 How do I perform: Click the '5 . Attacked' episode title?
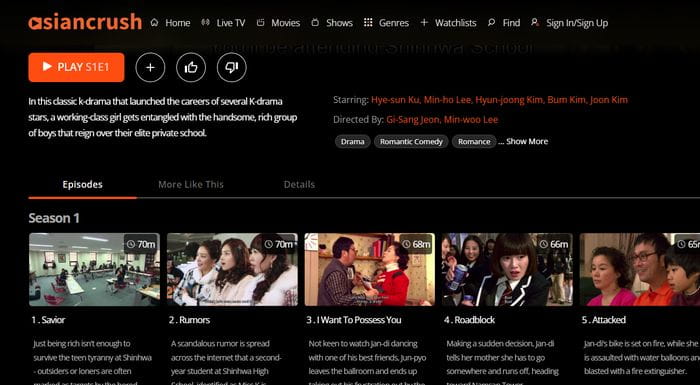point(604,320)
